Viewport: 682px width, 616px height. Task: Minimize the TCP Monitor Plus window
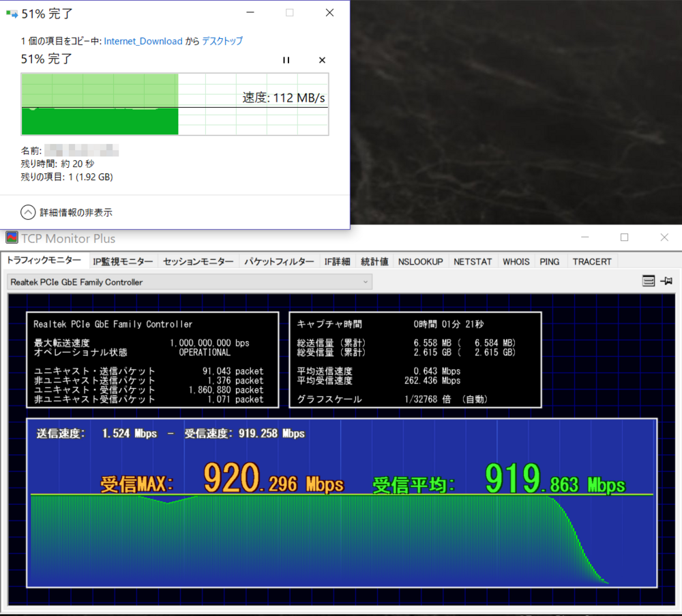[585, 237]
